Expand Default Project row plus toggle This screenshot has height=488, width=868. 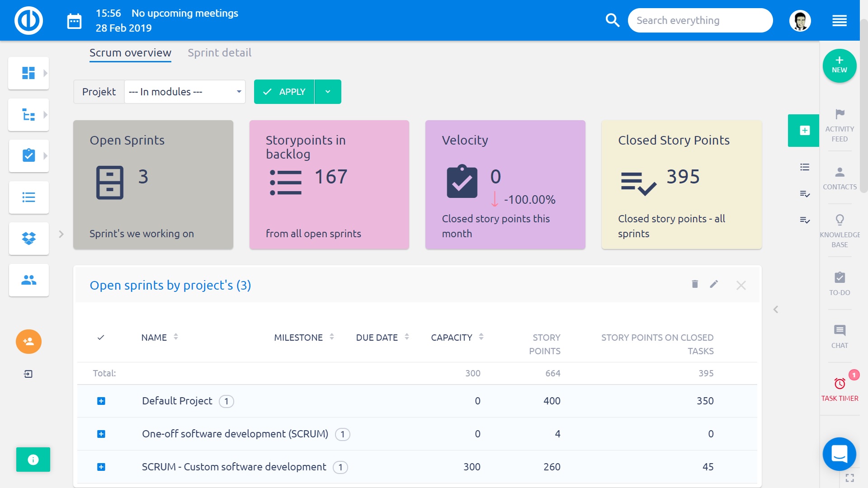[101, 401]
